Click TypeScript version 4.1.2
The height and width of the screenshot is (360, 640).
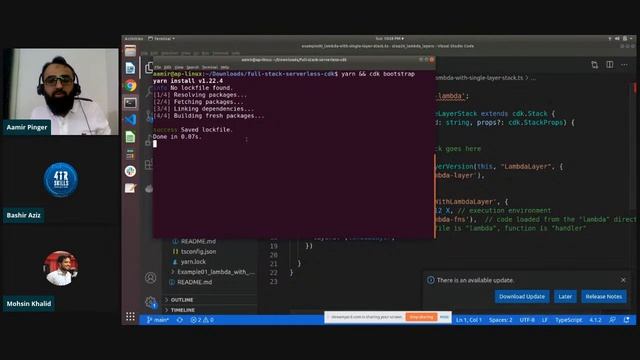click(596, 320)
